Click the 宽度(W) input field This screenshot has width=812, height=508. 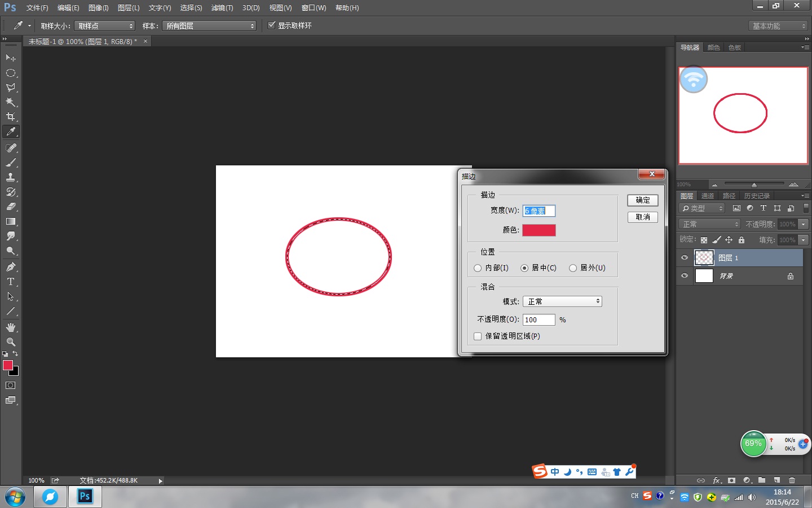point(539,211)
